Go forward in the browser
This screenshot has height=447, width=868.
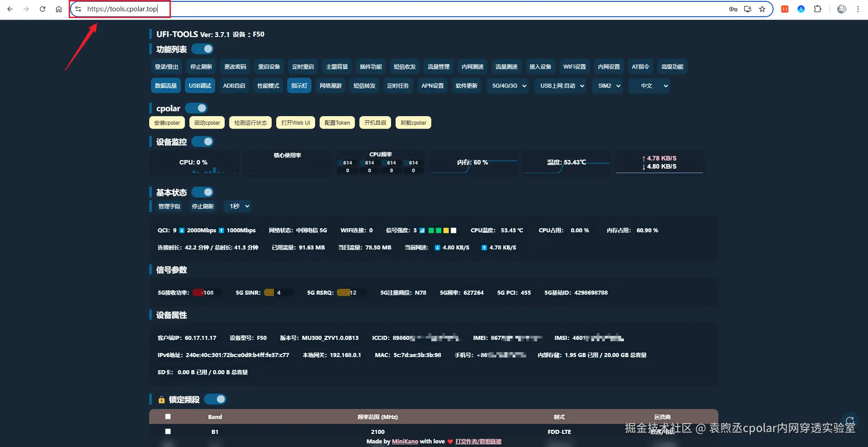tap(26, 9)
